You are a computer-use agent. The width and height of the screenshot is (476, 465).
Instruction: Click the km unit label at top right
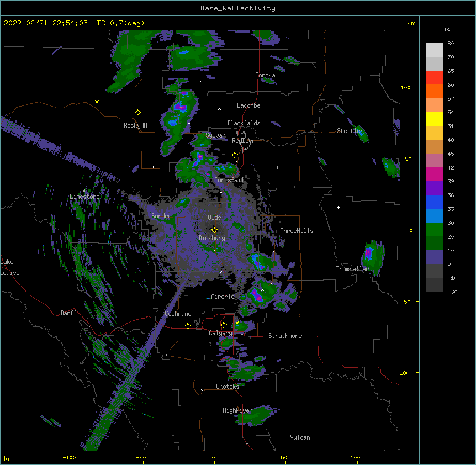click(x=411, y=23)
